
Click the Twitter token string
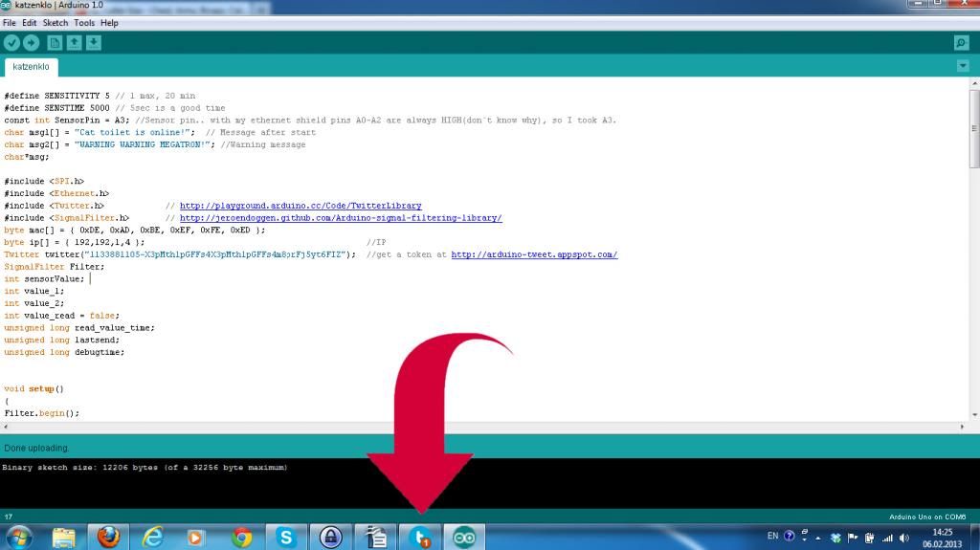click(215, 254)
